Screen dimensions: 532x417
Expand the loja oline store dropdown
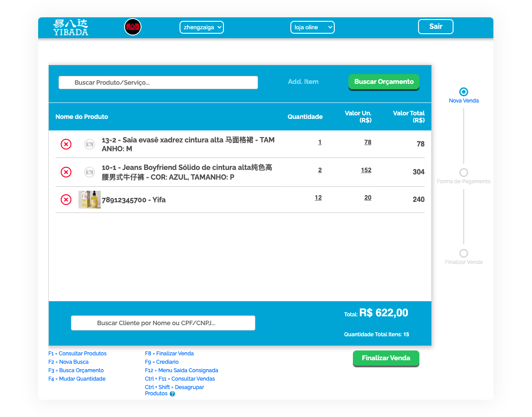pos(312,27)
